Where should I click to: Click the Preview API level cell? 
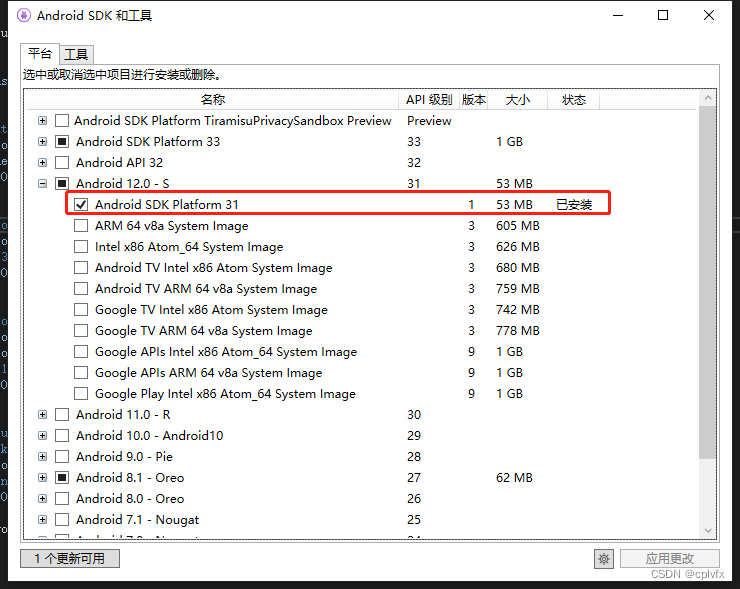(429, 121)
